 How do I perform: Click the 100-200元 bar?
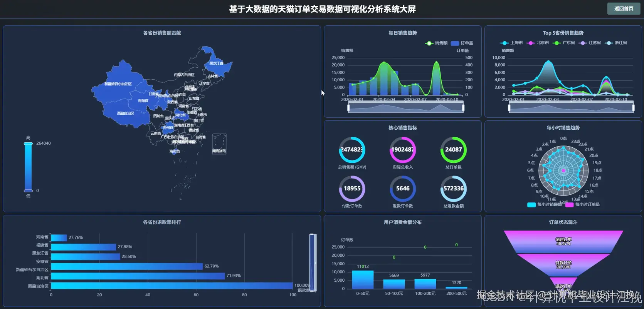425,284
